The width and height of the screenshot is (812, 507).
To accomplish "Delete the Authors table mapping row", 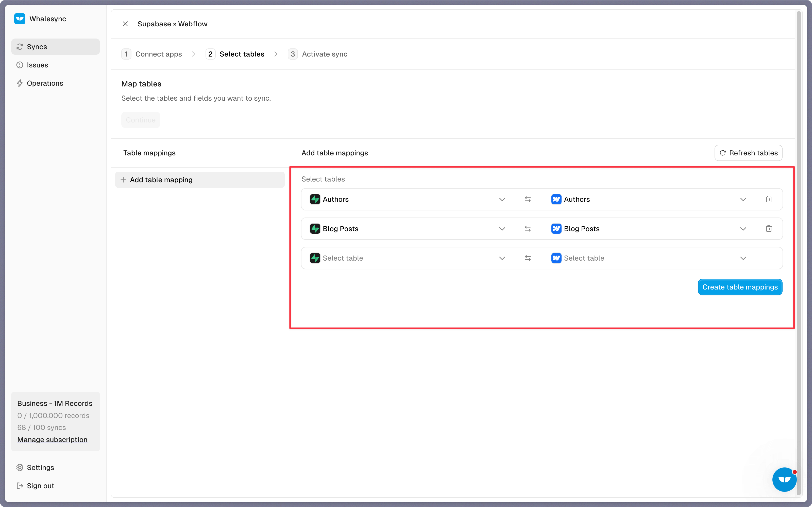I will click(x=768, y=199).
